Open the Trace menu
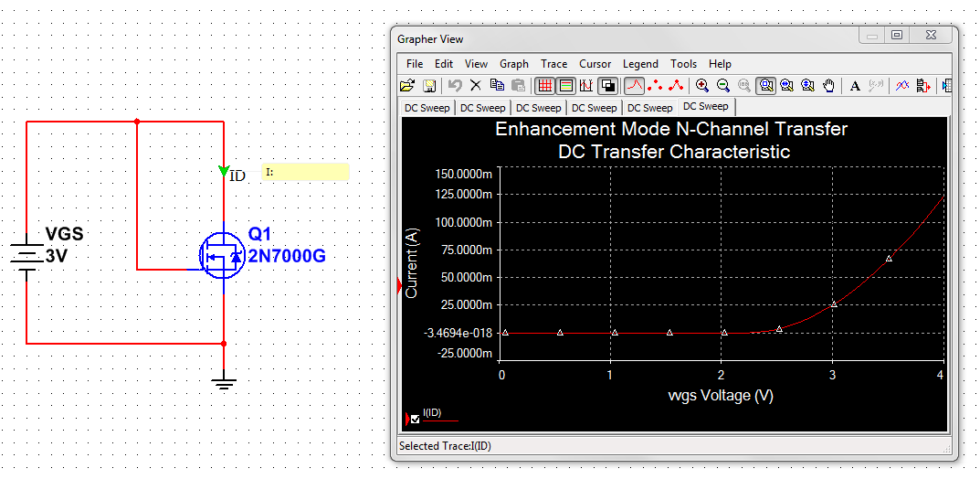980x479 pixels. 553,64
